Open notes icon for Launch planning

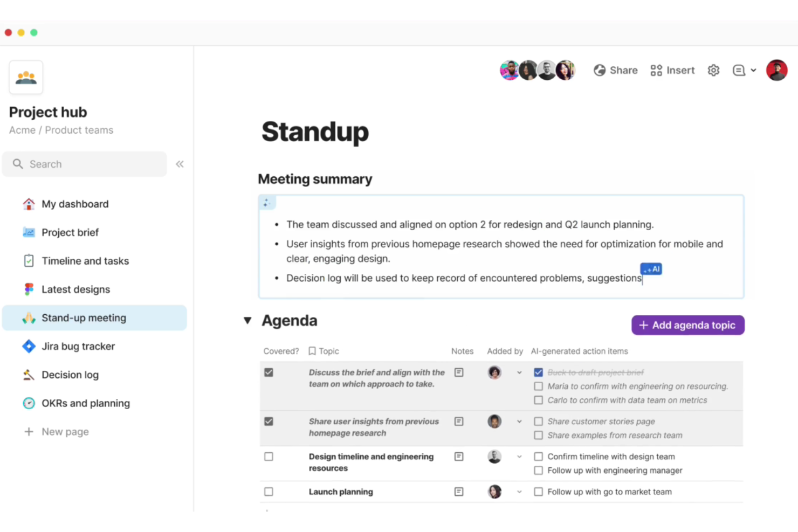pyautogui.click(x=459, y=492)
